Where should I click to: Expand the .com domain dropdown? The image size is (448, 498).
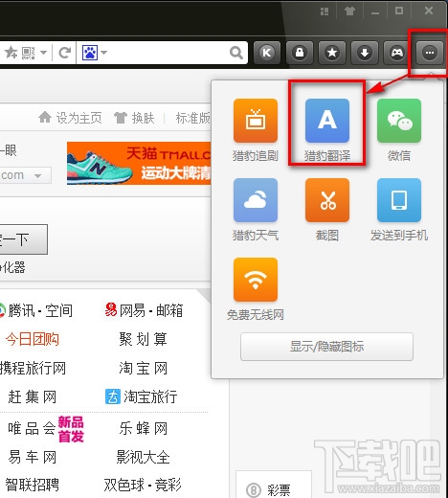coord(38,176)
